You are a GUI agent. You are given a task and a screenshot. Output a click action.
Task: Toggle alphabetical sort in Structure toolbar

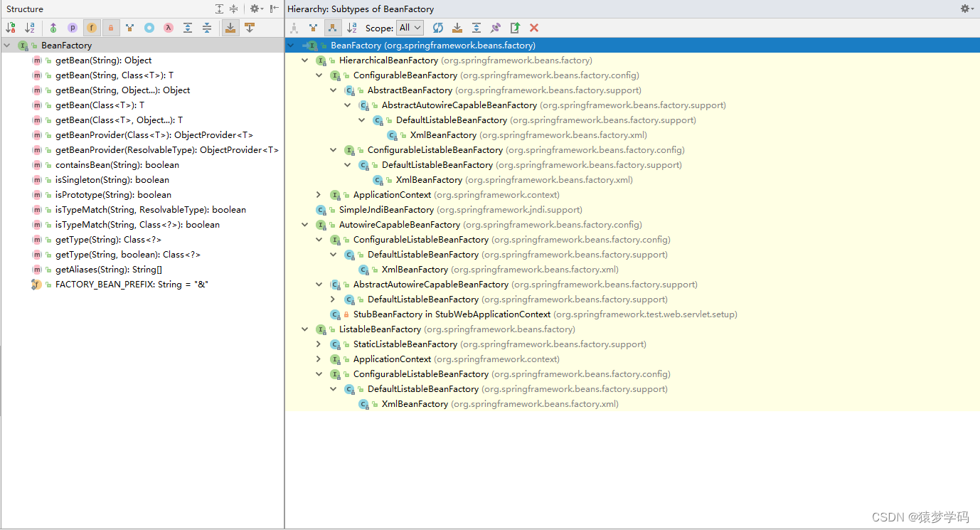[30, 28]
